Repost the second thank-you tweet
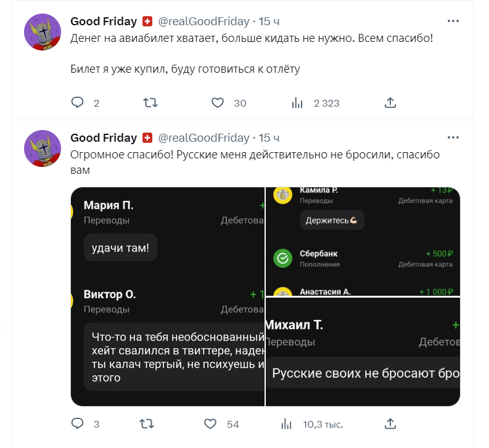Screen dimensions: 489x448 coord(147,424)
